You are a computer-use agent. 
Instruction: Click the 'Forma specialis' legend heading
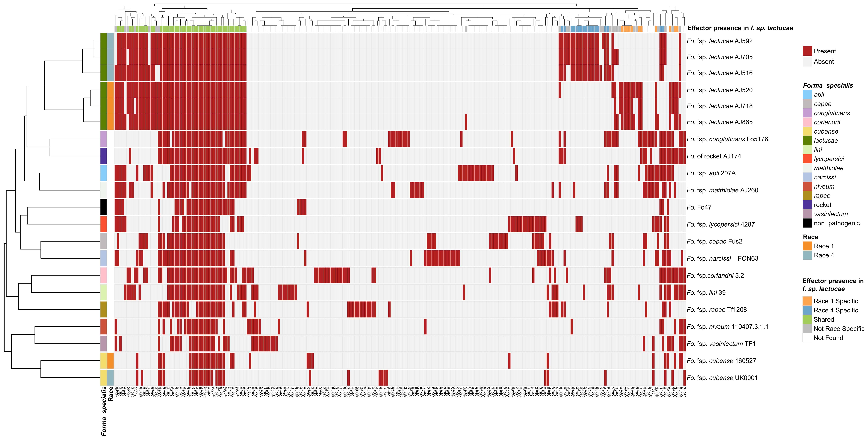tap(828, 85)
